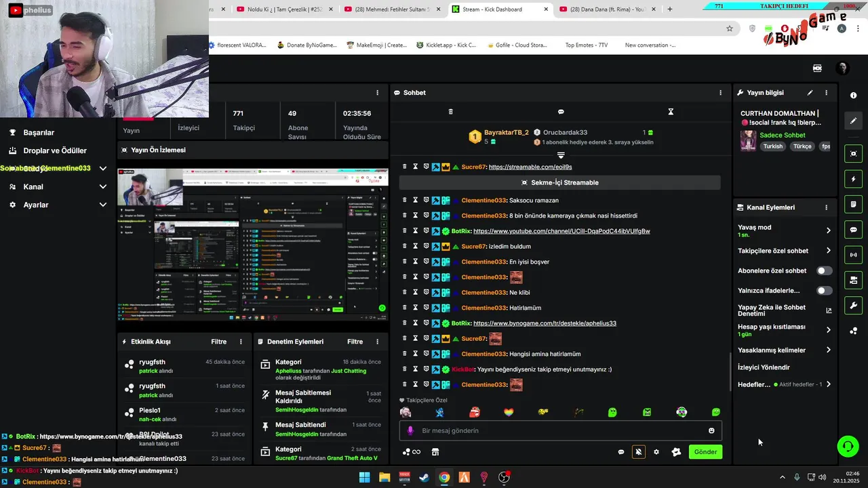Switch to Dana Dana YouTube tab
868x488 pixels.
pyautogui.click(x=607, y=9)
